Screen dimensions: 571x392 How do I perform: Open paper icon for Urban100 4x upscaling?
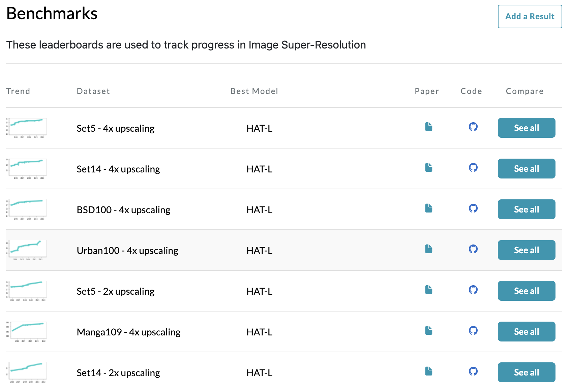pyautogui.click(x=428, y=249)
